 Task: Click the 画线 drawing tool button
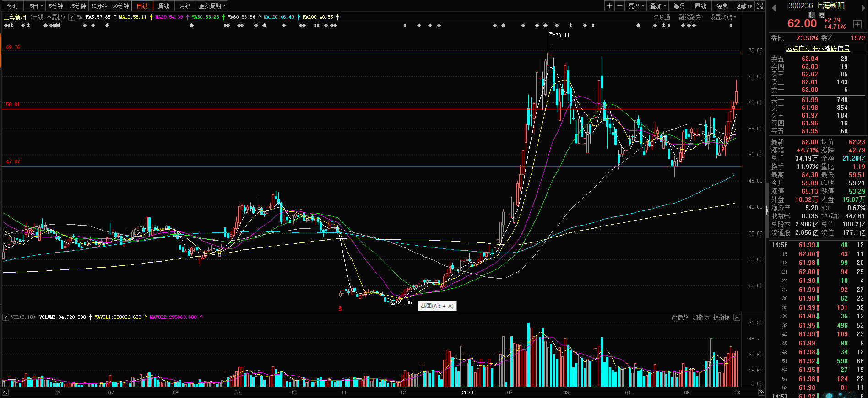(x=700, y=6)
